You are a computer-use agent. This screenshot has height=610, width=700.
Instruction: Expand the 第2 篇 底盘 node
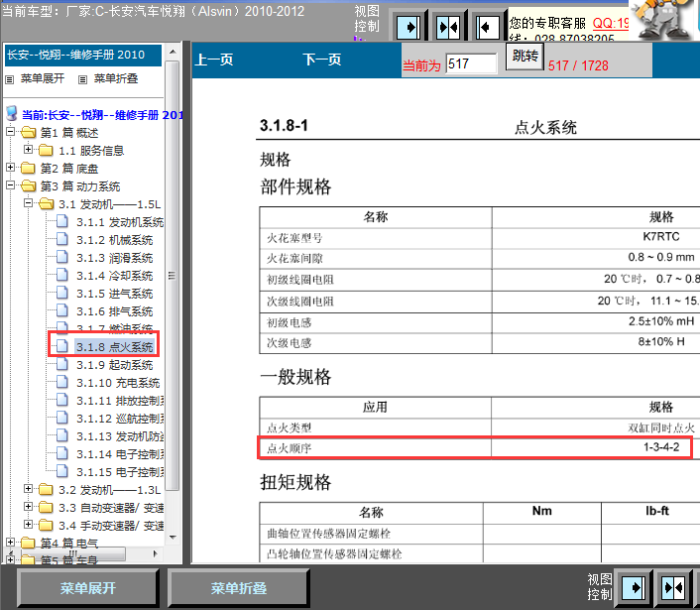(10, 167)
